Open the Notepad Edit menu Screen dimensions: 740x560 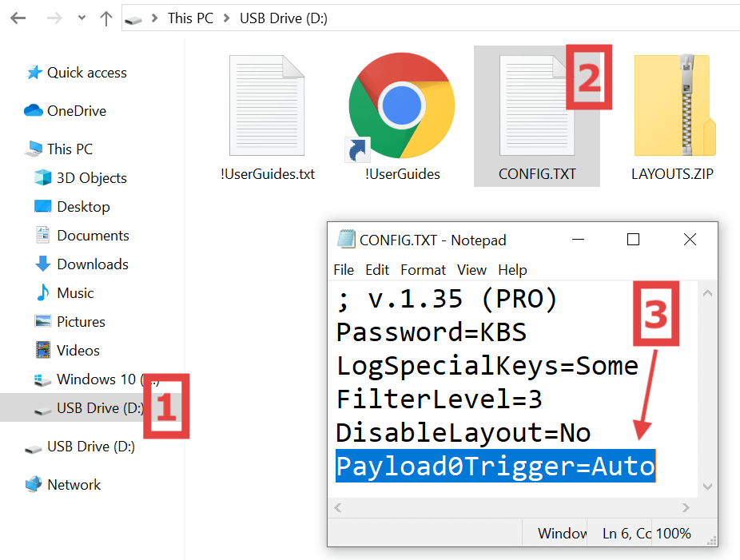tap(377, 270)
